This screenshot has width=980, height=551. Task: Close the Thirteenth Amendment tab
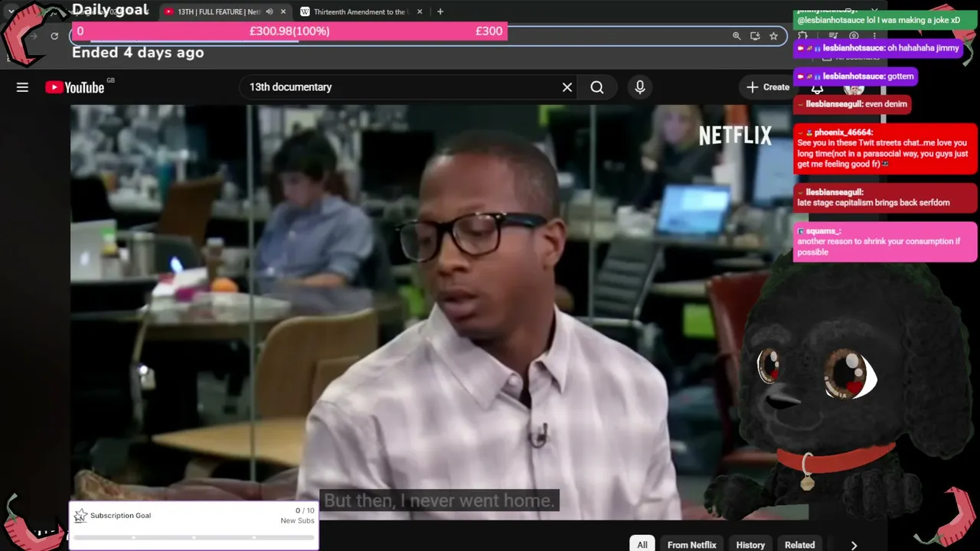click(420, 11)
